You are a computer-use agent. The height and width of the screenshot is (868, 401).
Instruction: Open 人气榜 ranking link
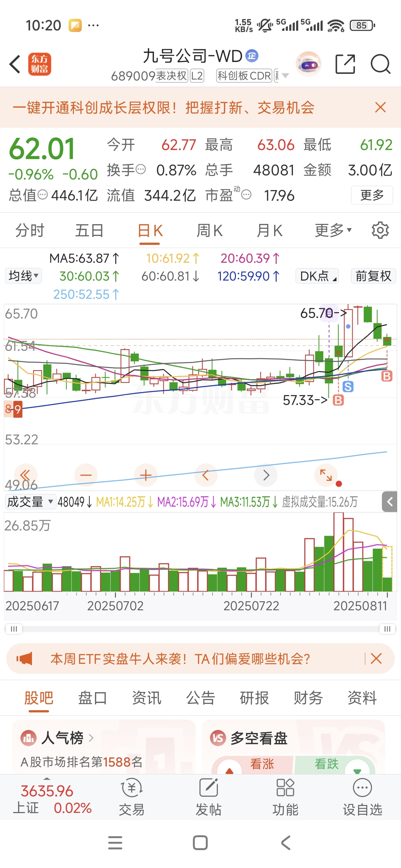point(68,738)
